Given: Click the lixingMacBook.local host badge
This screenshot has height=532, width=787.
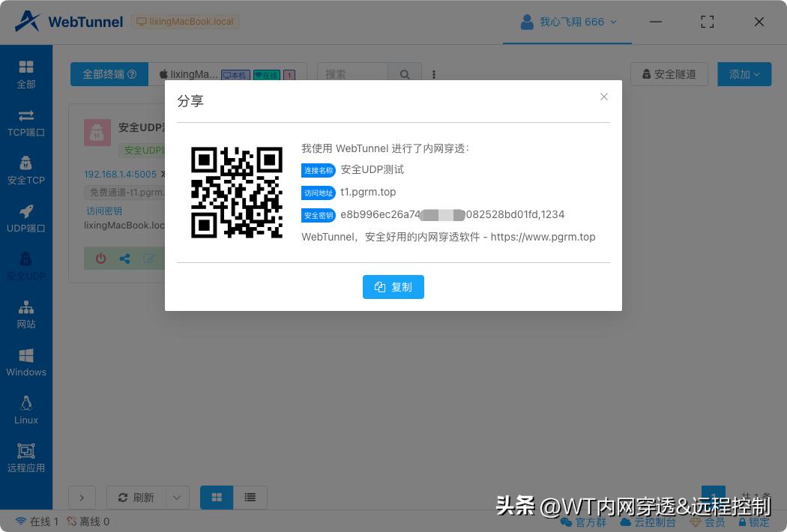Looking at the screenshot, I should [185, 22].
